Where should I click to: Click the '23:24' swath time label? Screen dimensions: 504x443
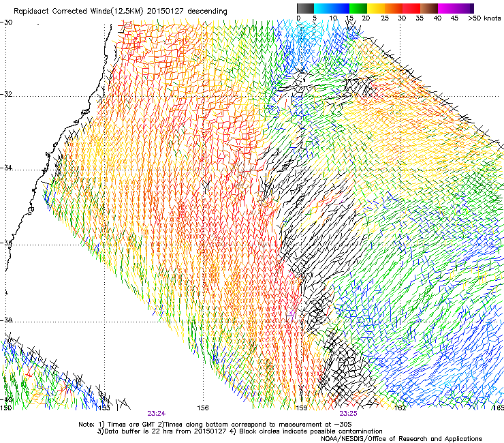(x=156, y=414)
